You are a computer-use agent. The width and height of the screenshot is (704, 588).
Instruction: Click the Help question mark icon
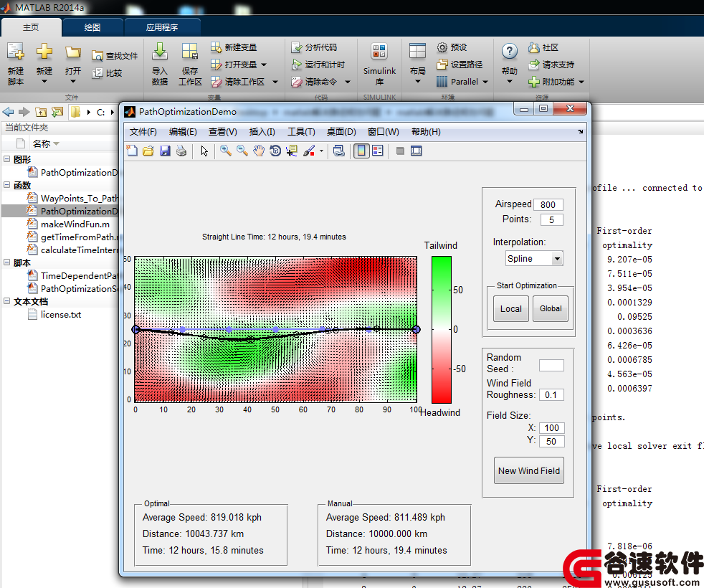[509, 51]
